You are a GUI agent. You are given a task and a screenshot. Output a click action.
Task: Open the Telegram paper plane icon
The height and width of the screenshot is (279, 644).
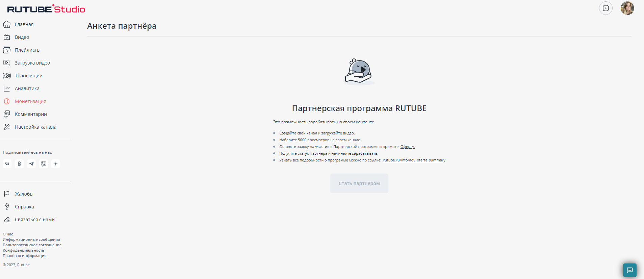(31, 164)
